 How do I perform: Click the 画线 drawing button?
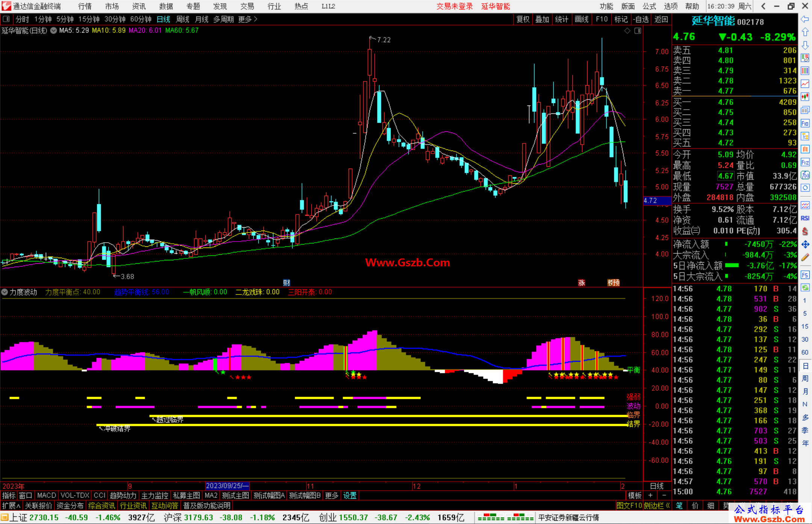pyautogui.click(x=582, y=19)
